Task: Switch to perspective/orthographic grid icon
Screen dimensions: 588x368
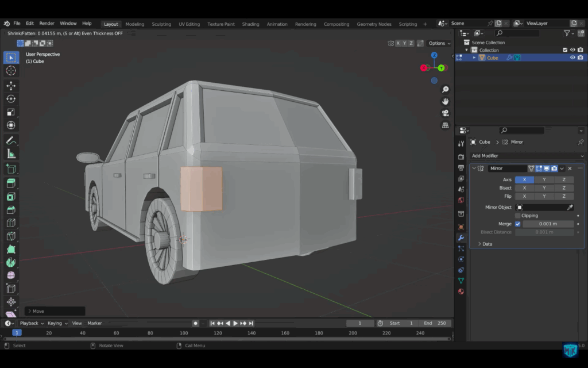Action: click(x=445, y=125)
